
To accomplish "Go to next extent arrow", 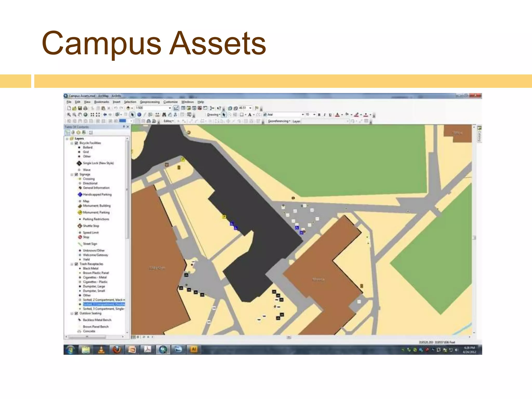I will pyautogui.click(x=110, y=115).
